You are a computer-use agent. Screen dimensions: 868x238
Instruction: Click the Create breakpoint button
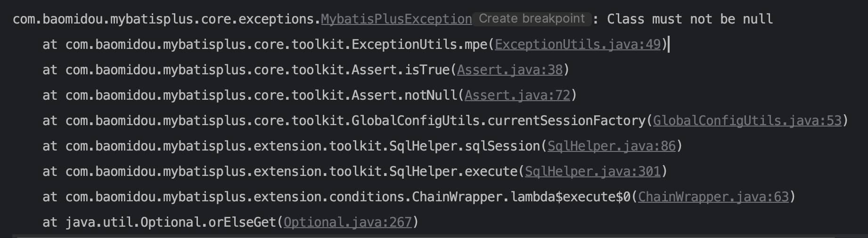click(x=532, y=19)
